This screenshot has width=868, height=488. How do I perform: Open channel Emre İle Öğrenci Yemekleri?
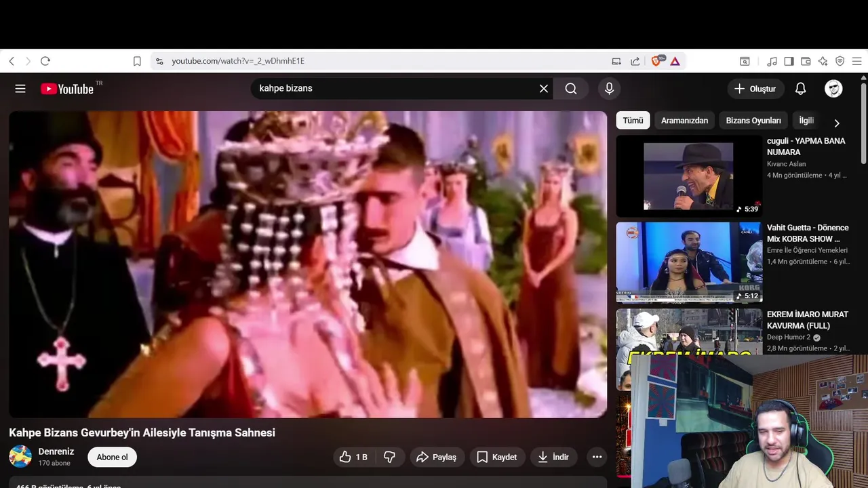pos(807,250)
